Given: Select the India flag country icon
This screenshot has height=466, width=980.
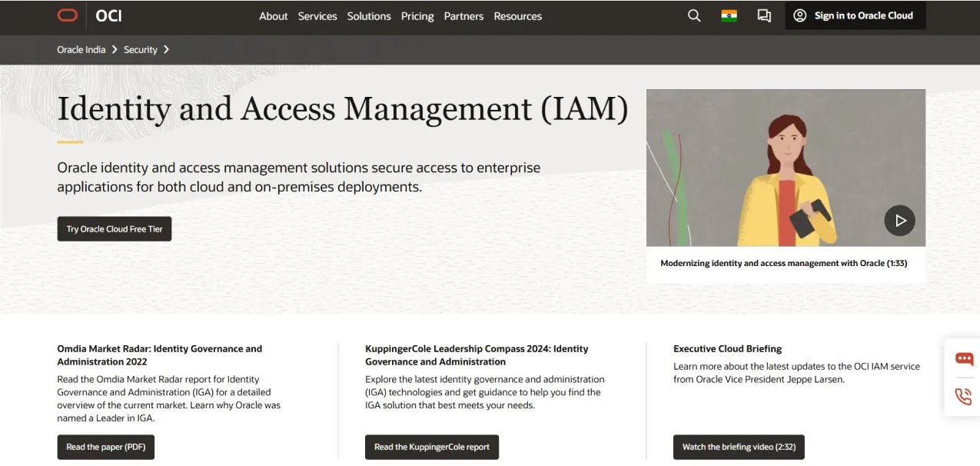Looking at the screenshot, I should [729, 15].
